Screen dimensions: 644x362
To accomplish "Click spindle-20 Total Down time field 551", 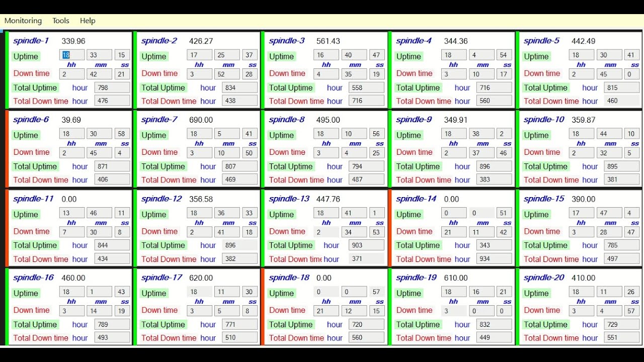I will pyautogui.click(x=622, y=337).
